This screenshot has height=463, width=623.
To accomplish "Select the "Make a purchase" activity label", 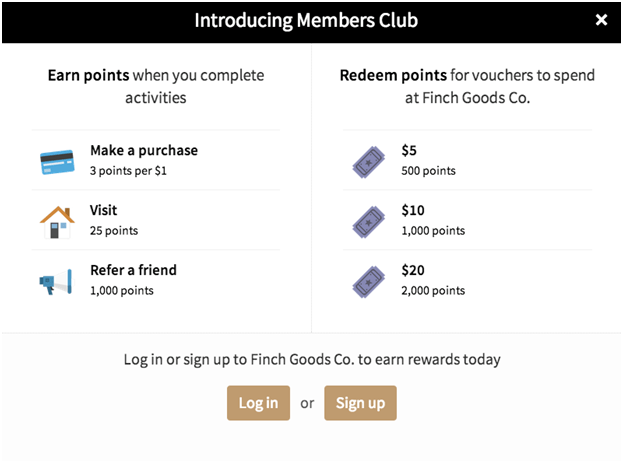I will [x=144, y=150].
